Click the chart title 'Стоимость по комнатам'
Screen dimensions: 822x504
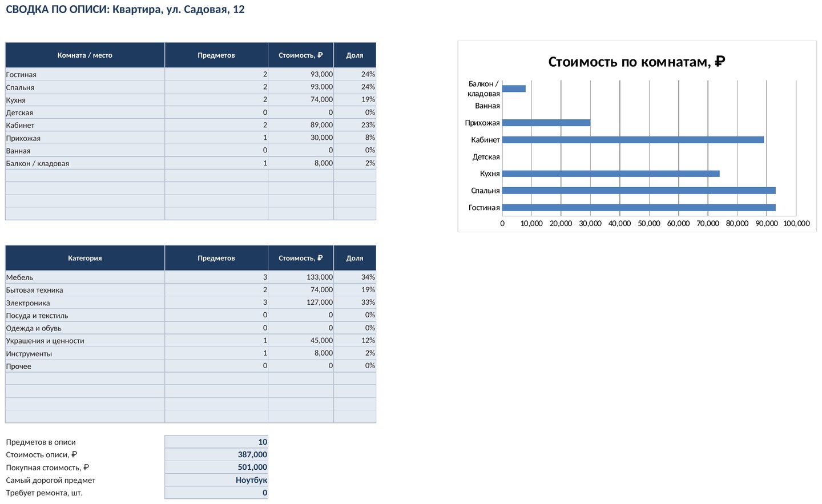[636, 62]
